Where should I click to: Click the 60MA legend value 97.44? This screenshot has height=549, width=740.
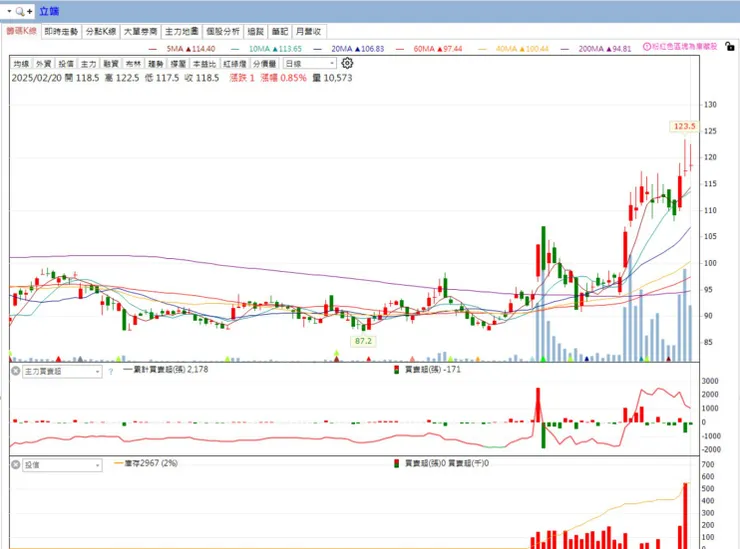pos(452,49)
